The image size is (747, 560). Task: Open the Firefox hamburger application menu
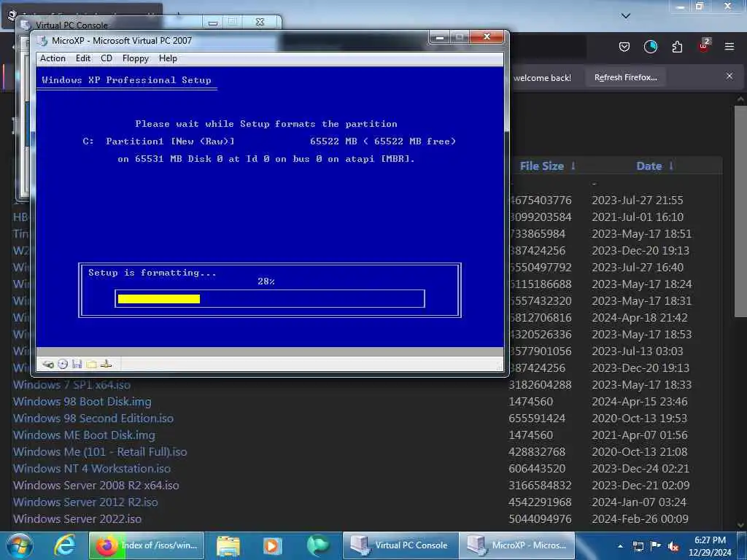[729, 47]
